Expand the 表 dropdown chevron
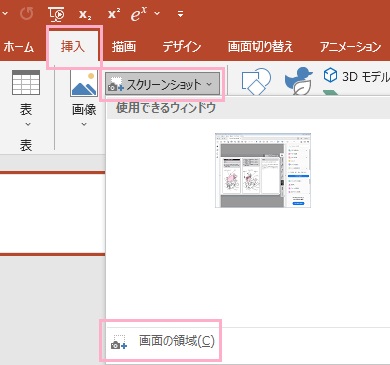 tap(28, 124)
